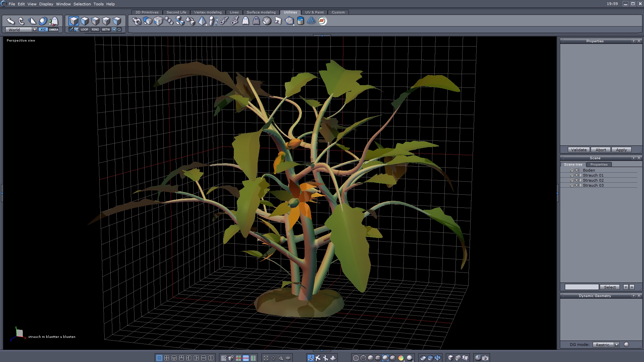Open the DG mode Restric dropdown
644x362 pixels.
tap(616, 345)
